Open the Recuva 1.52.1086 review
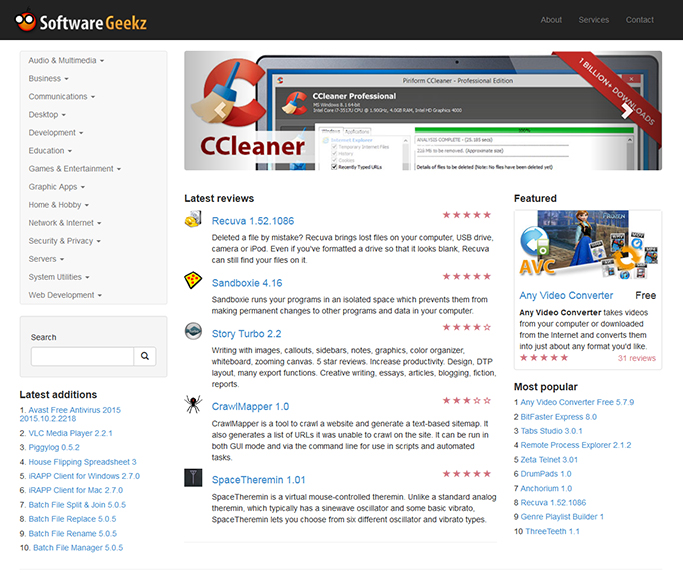The width and height of the screenshot is (683, 573). click(253, 221)
